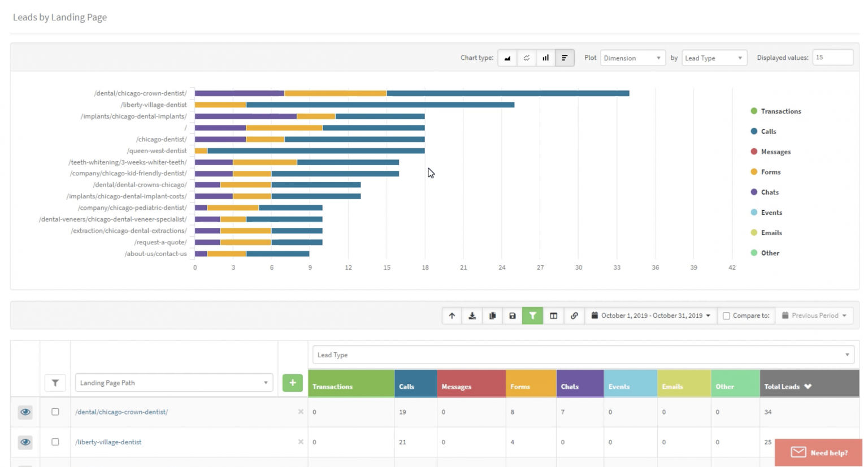The width and height of the screenshot is (868, 467).
Task: Switch to the line chart type
Action: coord(526,57)
